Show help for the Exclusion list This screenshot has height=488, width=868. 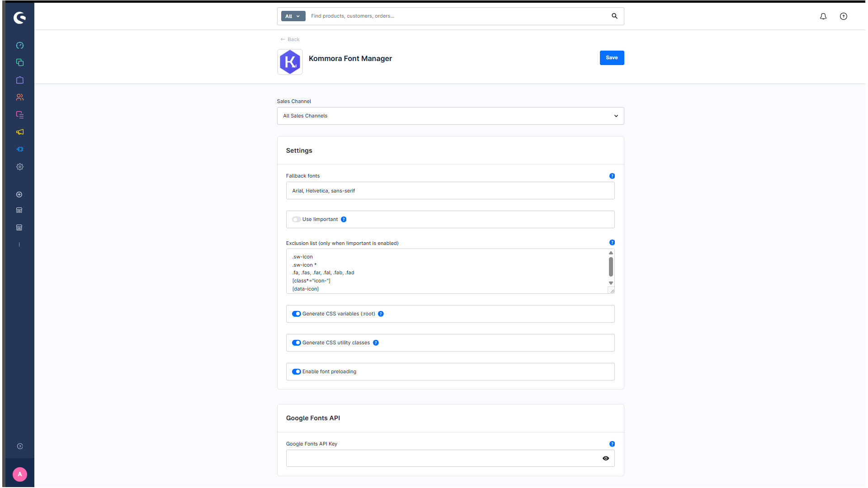click(612, 243)
